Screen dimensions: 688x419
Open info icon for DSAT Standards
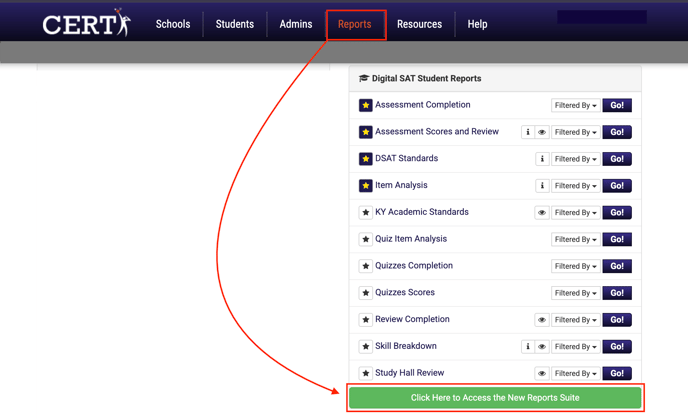pyautogui.click(x=542, y=159)
